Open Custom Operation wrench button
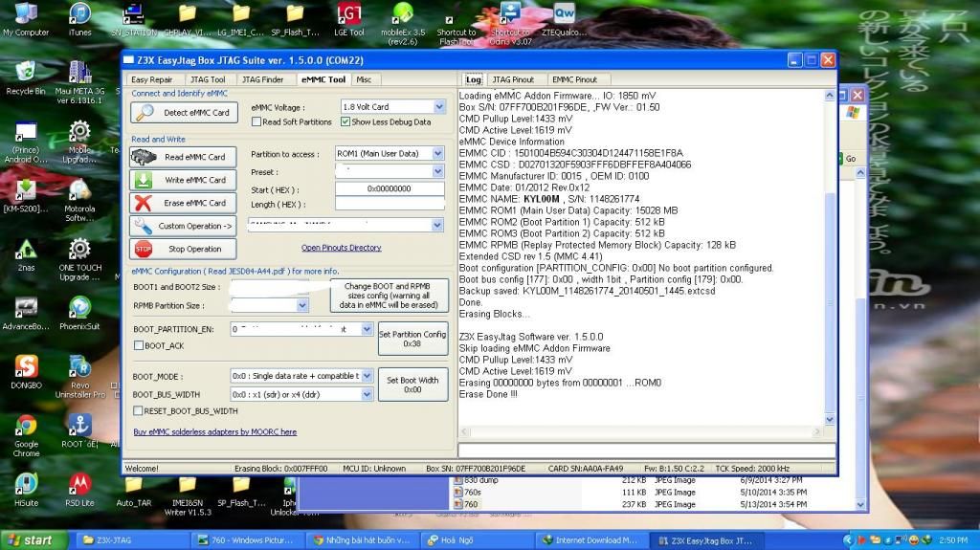Viewport: 980px width, 550px height. pos(183,226)
